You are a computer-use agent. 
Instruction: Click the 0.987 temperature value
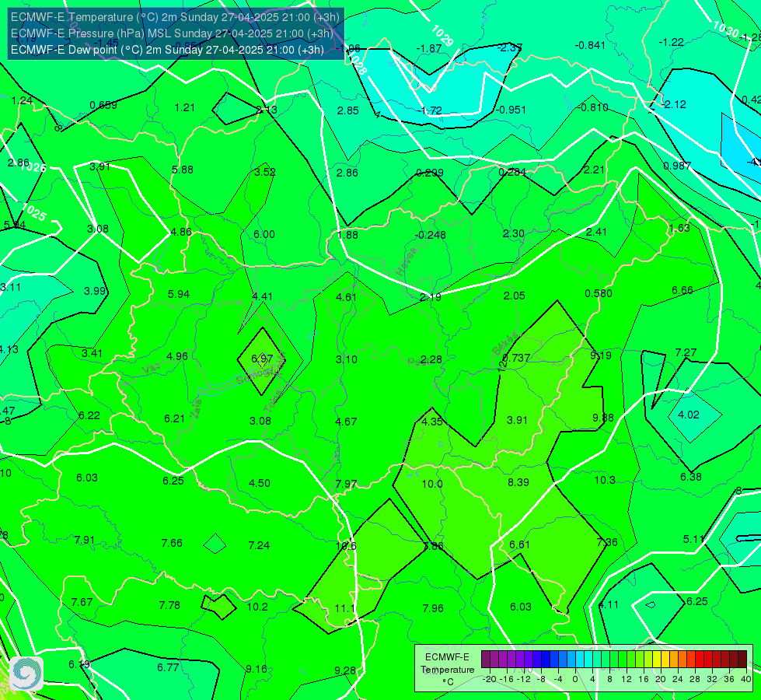(677, 166)
